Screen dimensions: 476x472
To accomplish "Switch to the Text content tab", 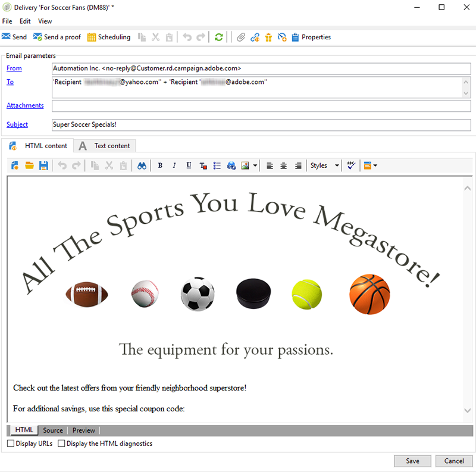I will (x=105, y=146).
